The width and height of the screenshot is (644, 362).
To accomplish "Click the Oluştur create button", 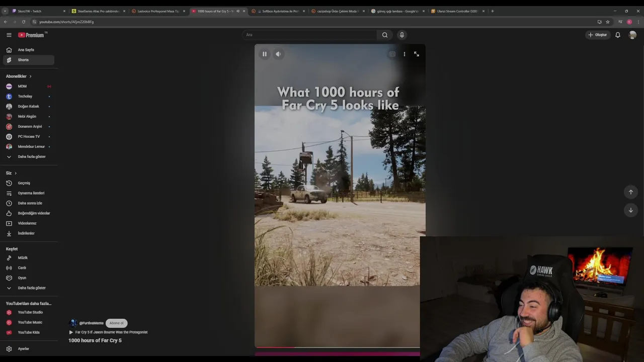I will [598, 35].
